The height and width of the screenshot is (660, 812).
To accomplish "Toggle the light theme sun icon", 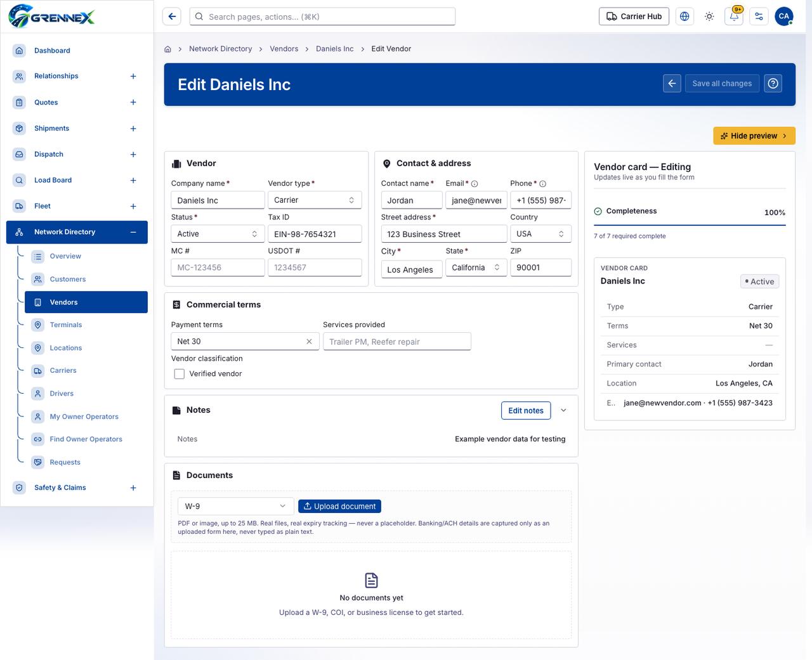I will [x=709, y=16].
